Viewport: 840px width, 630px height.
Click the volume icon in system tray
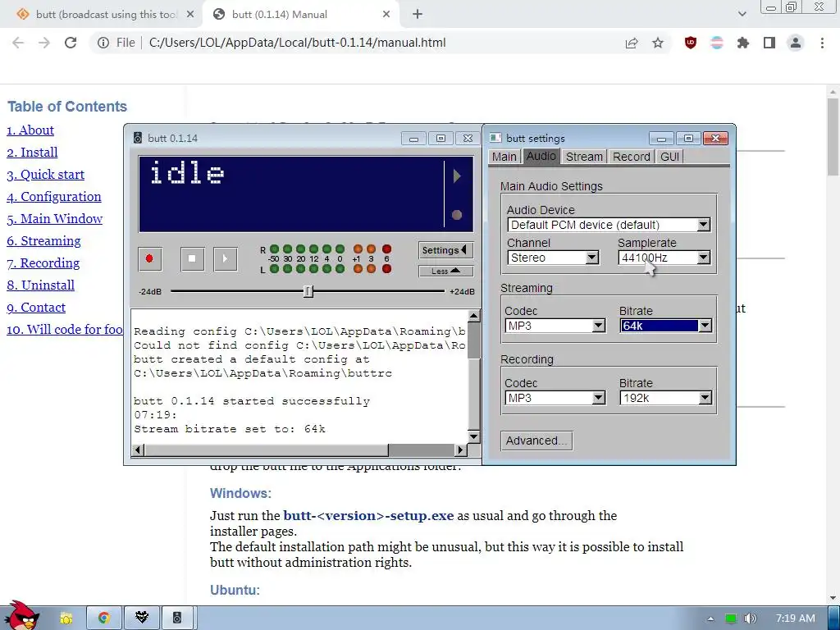(751, 619)
